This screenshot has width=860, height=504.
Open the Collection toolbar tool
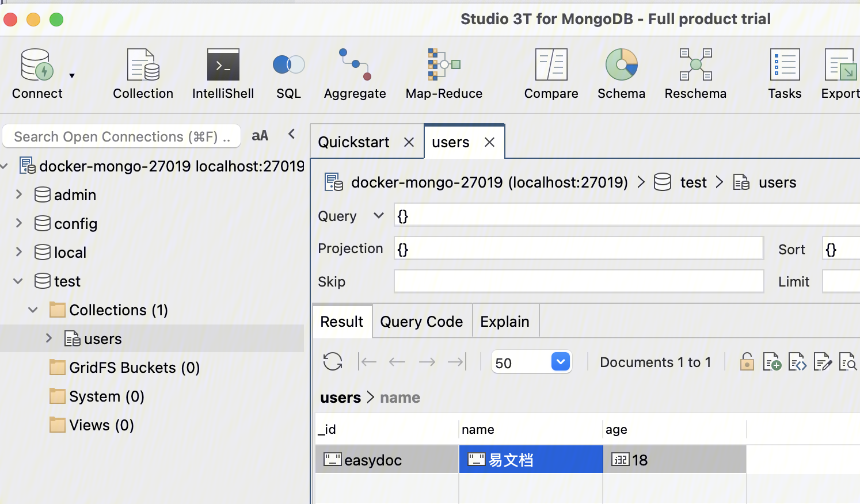[143, 74]
